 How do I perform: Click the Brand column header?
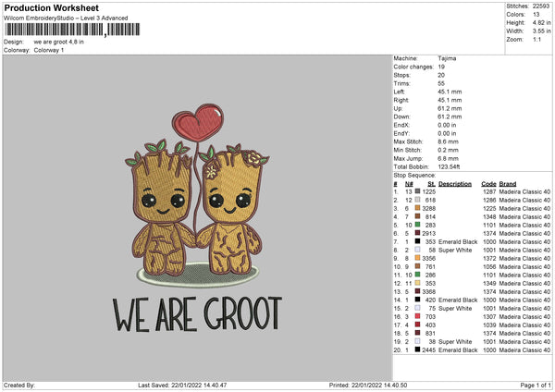coord(508,184)
